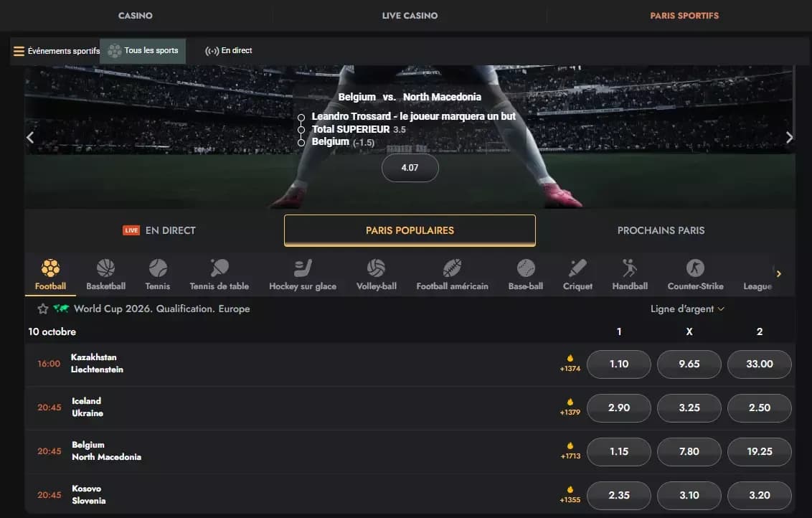Image resolution: width=812 pixels, height=518 pixels.
Task: Go to next banner slide arrow
Action: (789, 137)
